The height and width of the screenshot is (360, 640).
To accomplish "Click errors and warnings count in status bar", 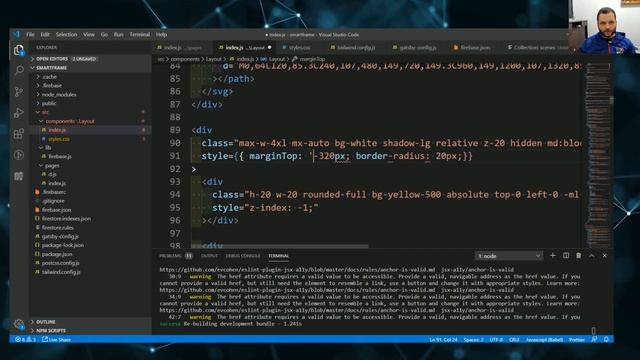I will pos(25,339).
